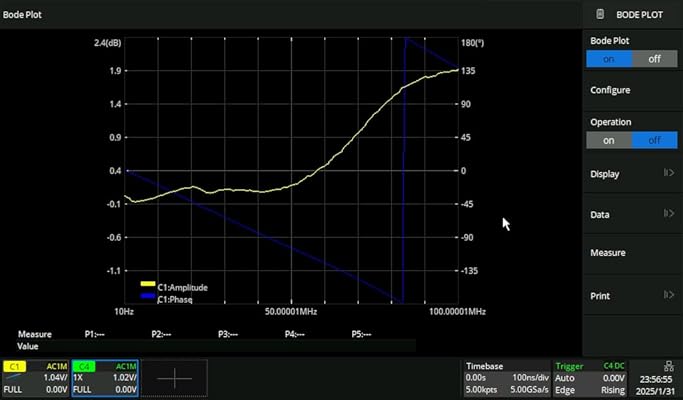The image size is (683, 400).
Task: Switch Operation to on
Action: pyautogui.click(x=609, y=140)
